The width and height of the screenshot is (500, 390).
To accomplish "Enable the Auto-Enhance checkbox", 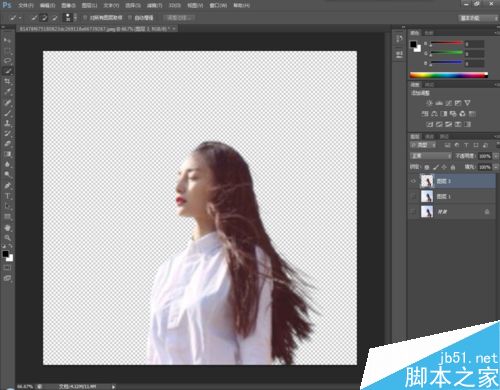I will (x=130, y=18).
